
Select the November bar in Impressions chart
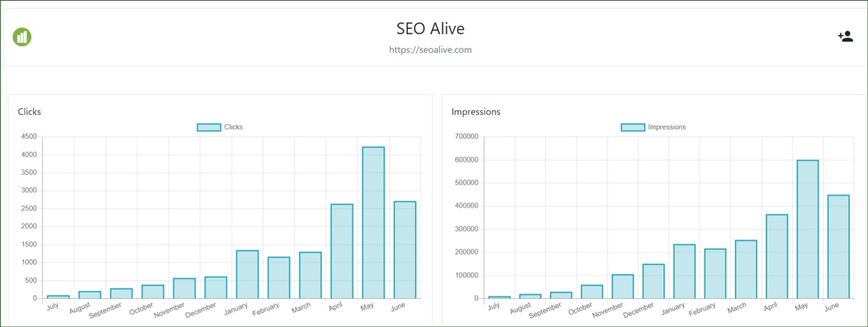(622, 286)
